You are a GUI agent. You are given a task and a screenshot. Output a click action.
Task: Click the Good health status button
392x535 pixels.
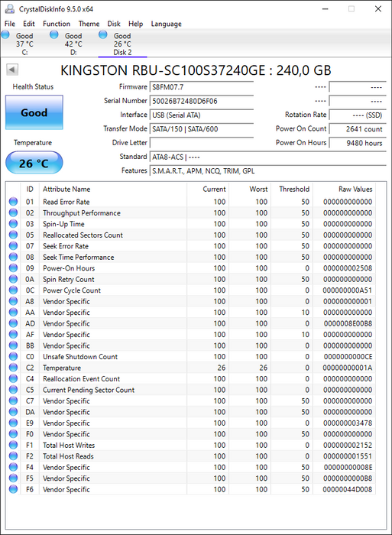coord(34,112)
